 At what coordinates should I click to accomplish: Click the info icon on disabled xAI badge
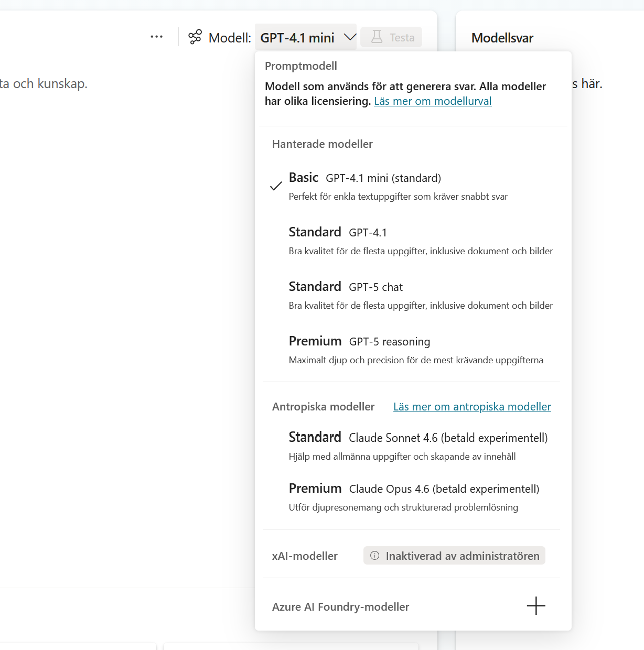tap(374, 555)
